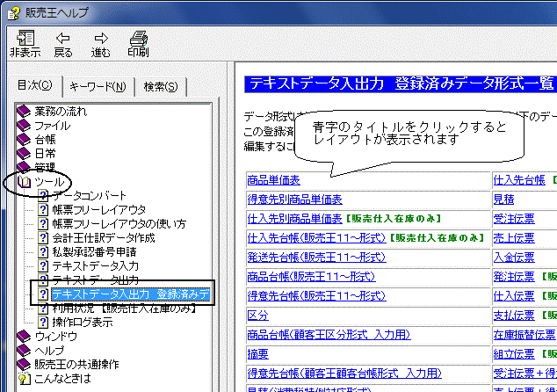The width and height of the screenshot is (557, 392).
Task: Select 帳票フリーレイアウタの使い方 topic
Action: pos(119,224)
